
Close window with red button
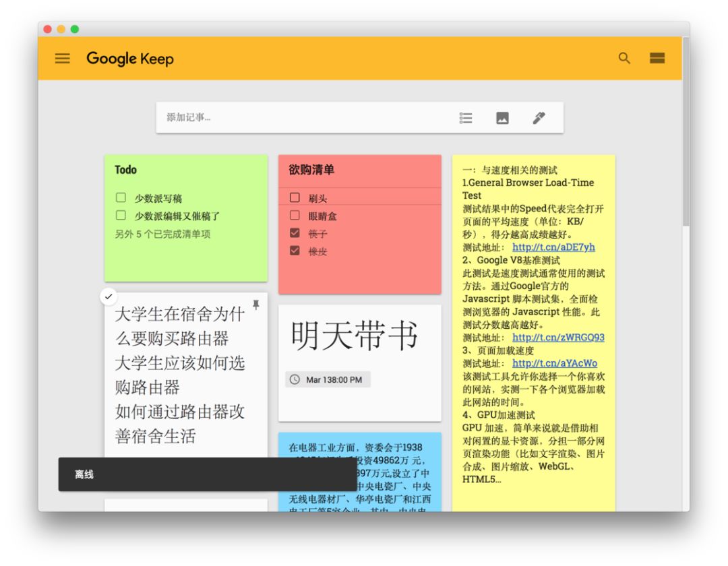click(47, 29)
